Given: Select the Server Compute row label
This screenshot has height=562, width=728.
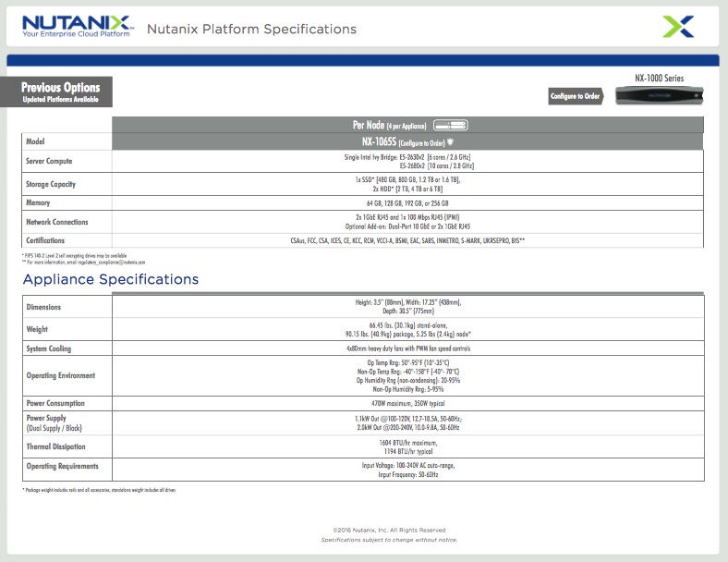Looking at the screenshot, I should pos(49,162).
